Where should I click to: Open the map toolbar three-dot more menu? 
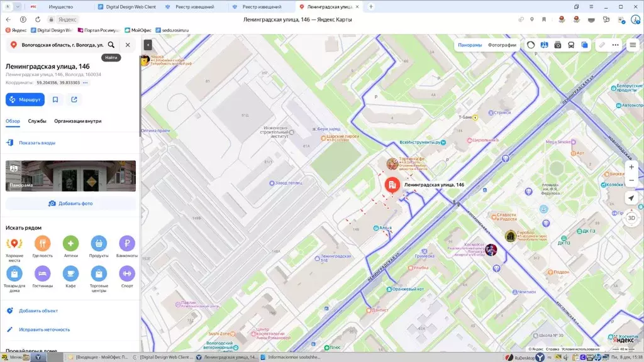[616, 45]
